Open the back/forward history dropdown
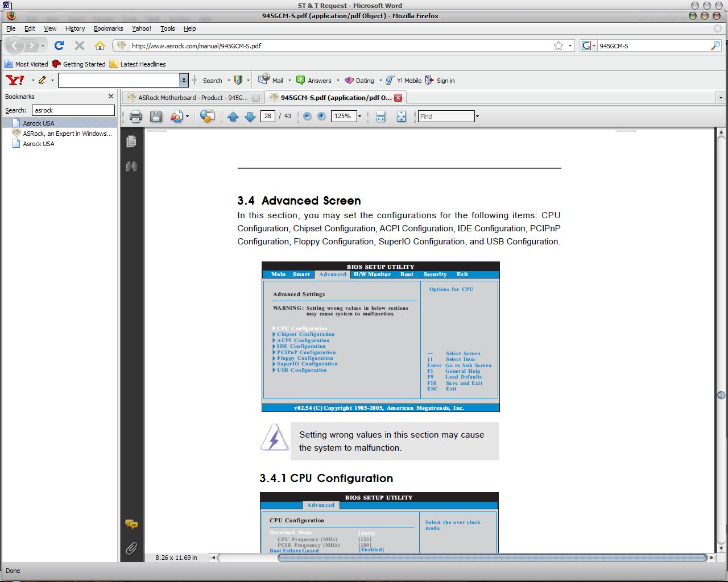The height and width of the screenshot is (582, 728). point(43,45)
